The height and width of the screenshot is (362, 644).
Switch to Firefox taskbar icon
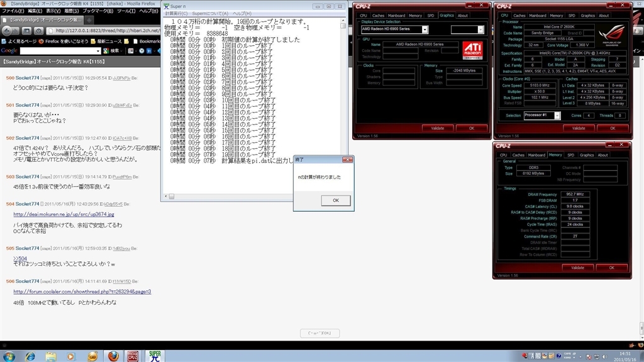(x=113, y=356)
